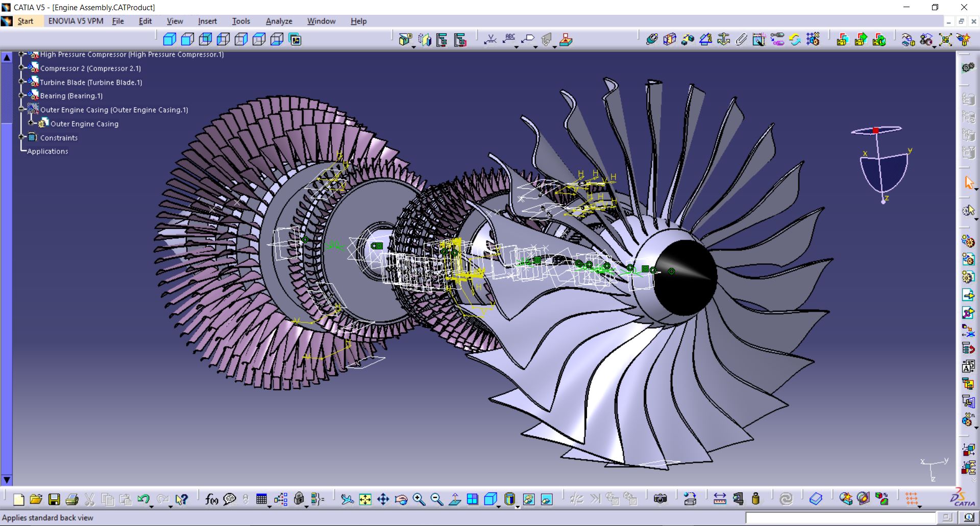Viewport: 980px width, 526px height.
Task: Click the Undo arrow icon
Action: [x=143, y=499]
